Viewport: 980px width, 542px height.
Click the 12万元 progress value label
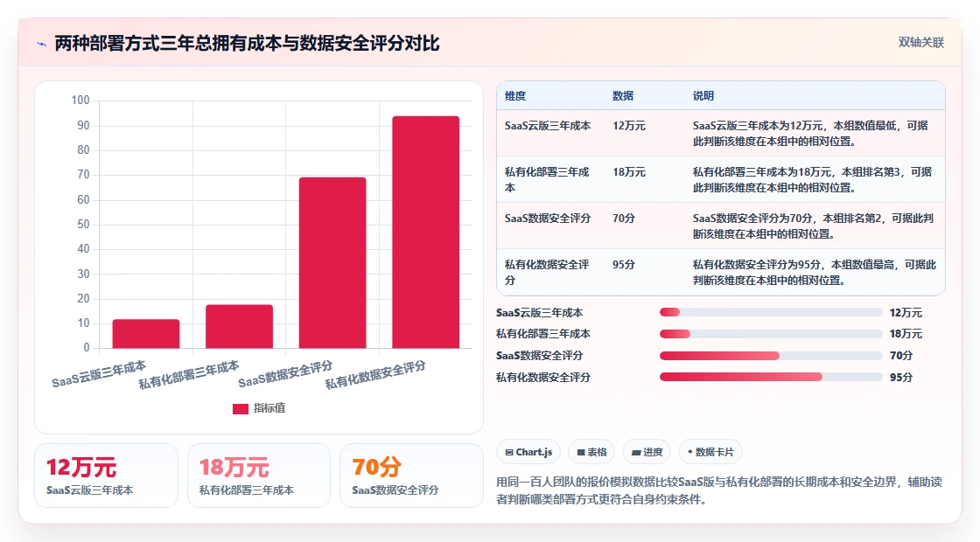(x=906, y=312)
